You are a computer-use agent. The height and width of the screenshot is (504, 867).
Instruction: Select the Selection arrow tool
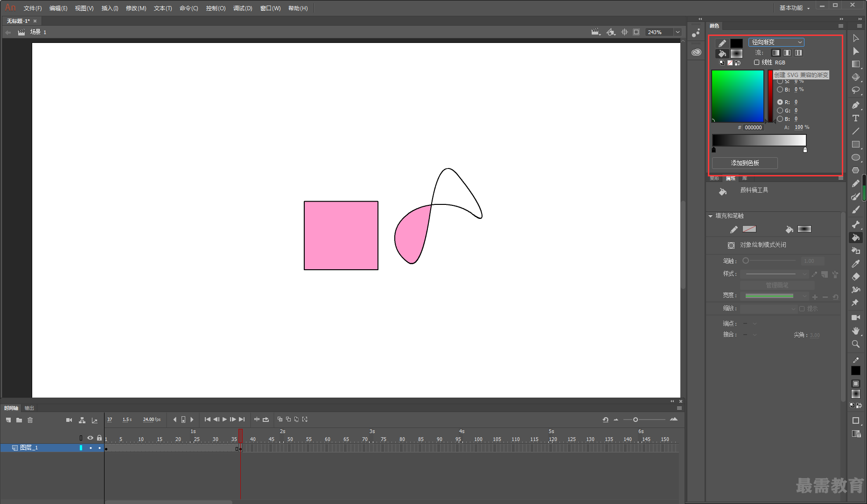tap(856, 38)
